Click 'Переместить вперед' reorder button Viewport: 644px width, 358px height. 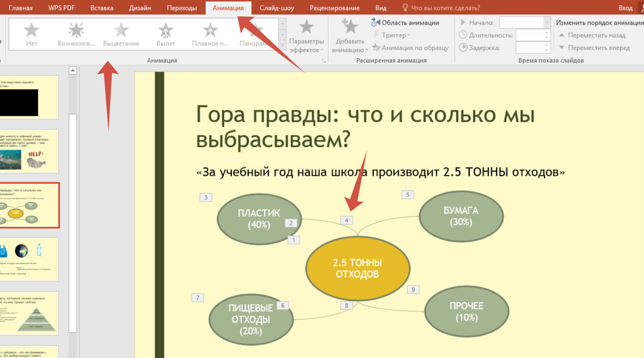593,47
